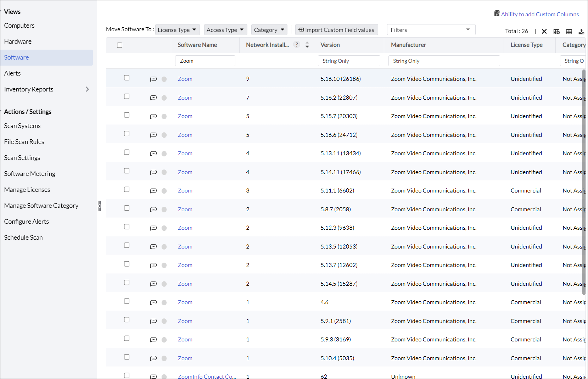Open comment icon for Zoom 5.16.10 (26186)
Screen dimensions: 588x379
point(153,79)
